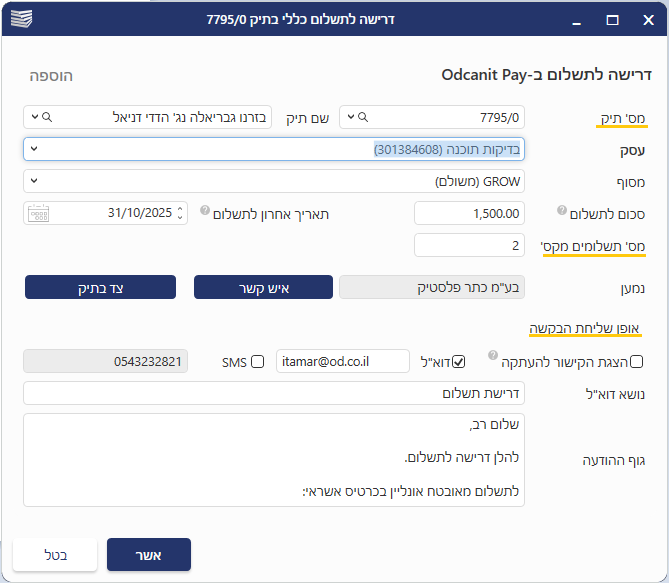Viewport: 669px width, 583px height.
Task: Open the 'מסוף' GROW terminal dropdown
Action: click(x=33, y=181)
